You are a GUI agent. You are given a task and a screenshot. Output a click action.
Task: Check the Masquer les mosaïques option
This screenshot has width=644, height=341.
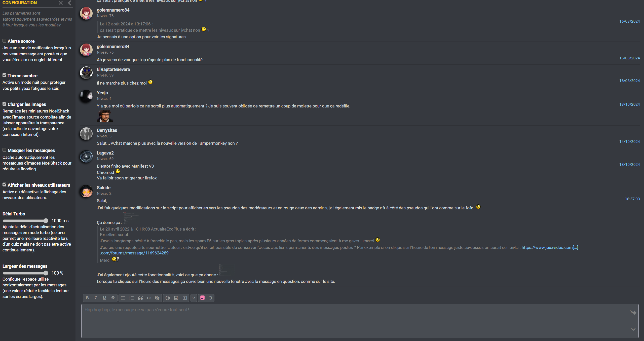[4, 150]
